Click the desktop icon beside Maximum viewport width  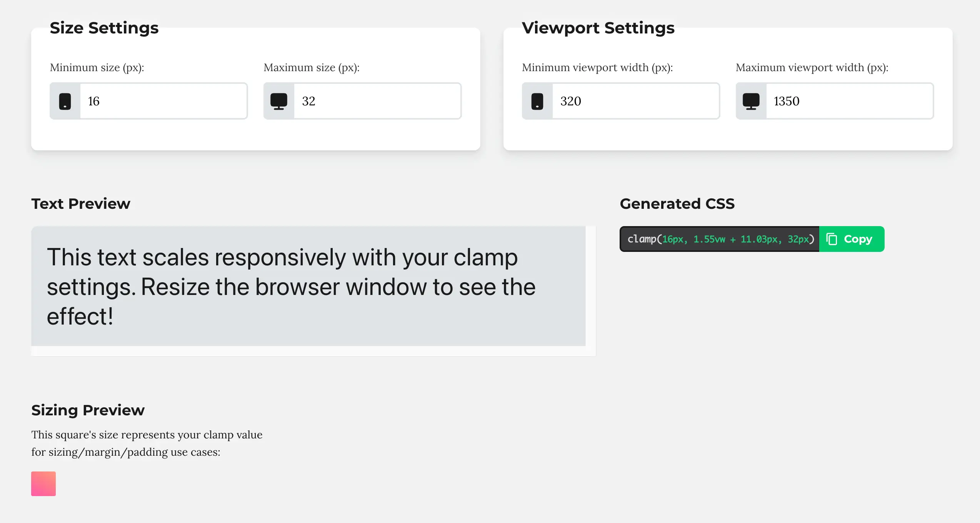751,102
